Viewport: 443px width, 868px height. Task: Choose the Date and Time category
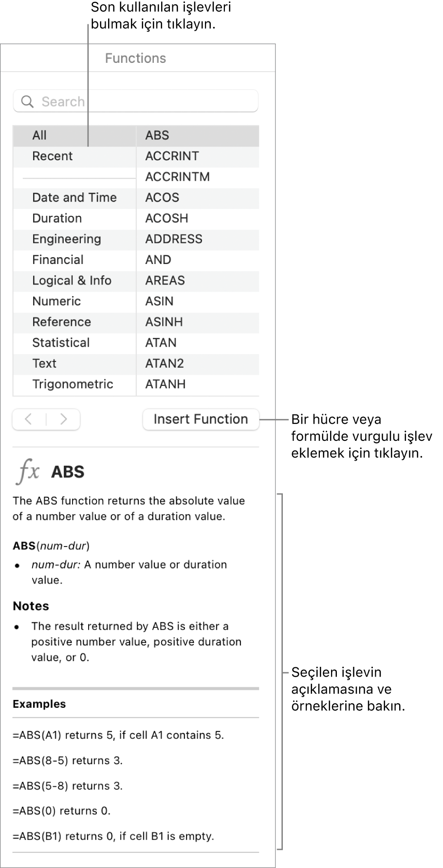(x=74, y=198)
